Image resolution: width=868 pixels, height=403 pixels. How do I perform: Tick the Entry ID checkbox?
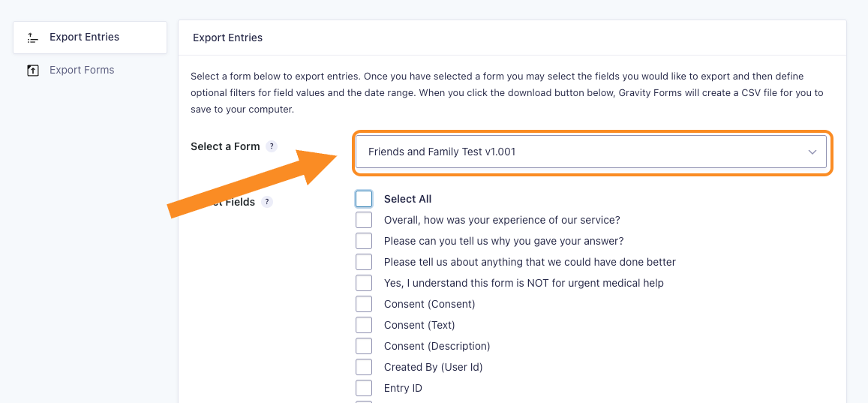point(364,388)
